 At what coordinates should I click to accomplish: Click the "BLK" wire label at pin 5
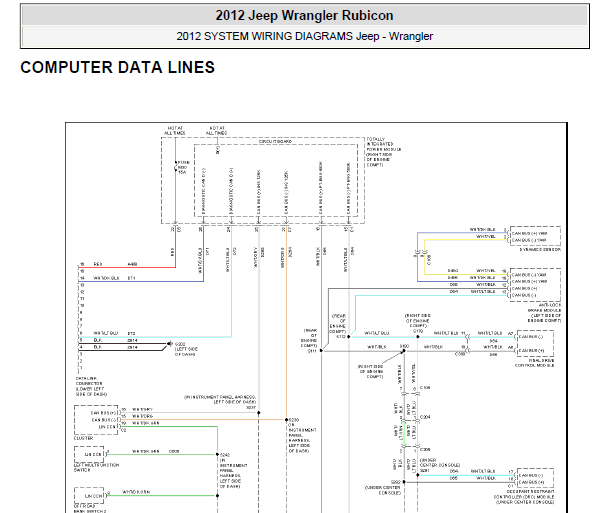(x=97, y=340)
